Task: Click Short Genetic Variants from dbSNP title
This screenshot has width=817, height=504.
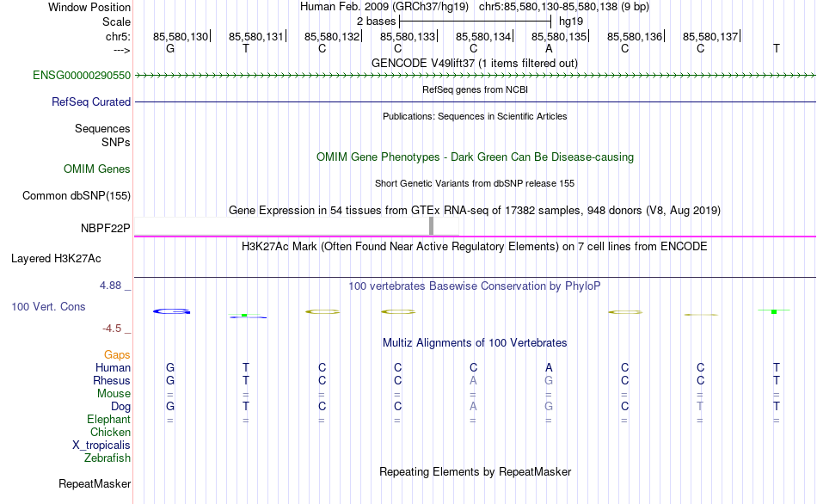Action: [475, 183]
